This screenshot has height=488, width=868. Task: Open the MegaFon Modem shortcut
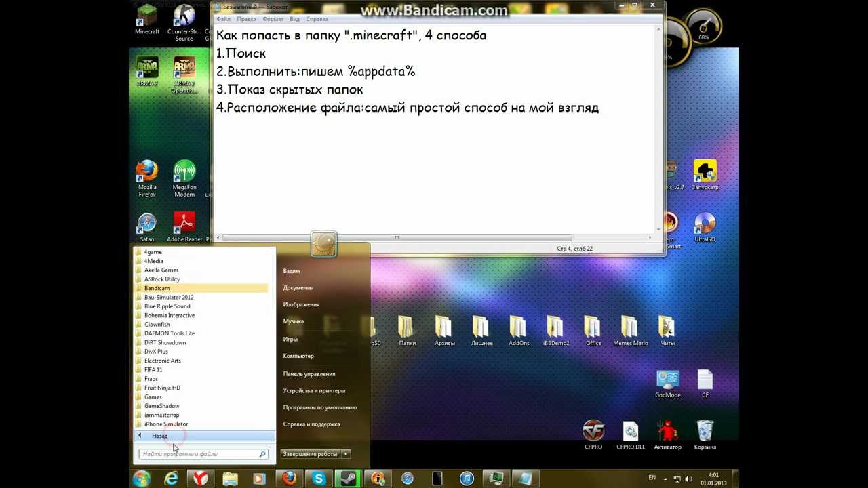click(x=184, y=179)
